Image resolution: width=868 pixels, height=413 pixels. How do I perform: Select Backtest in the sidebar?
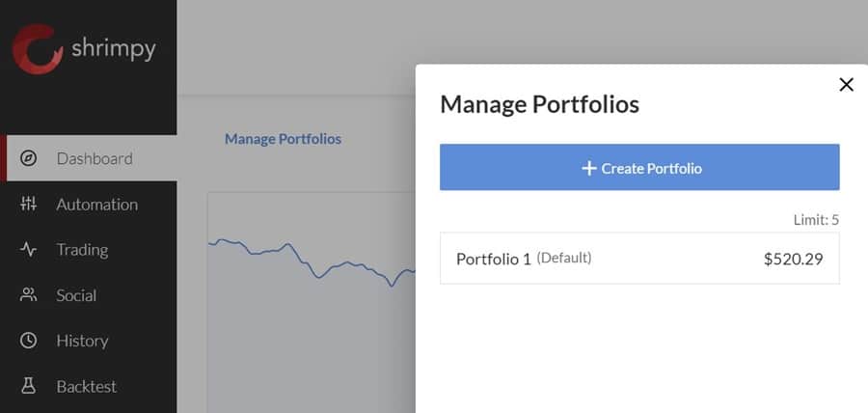point(86,386)
